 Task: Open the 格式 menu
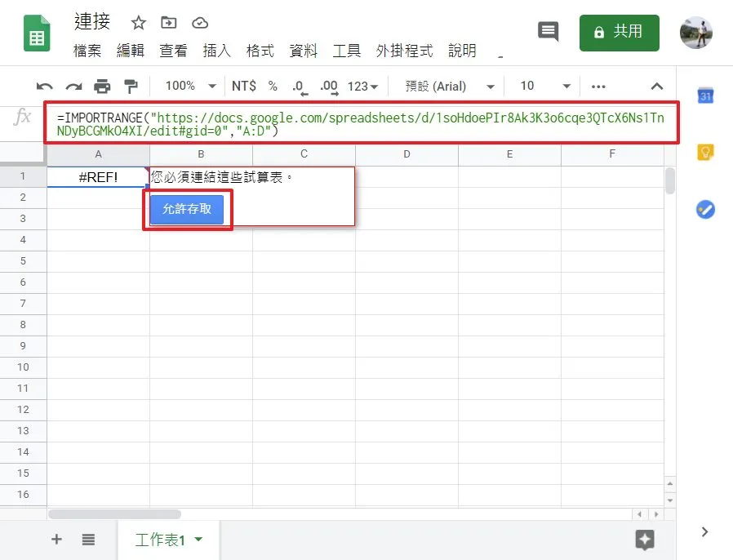coord(260,51)
